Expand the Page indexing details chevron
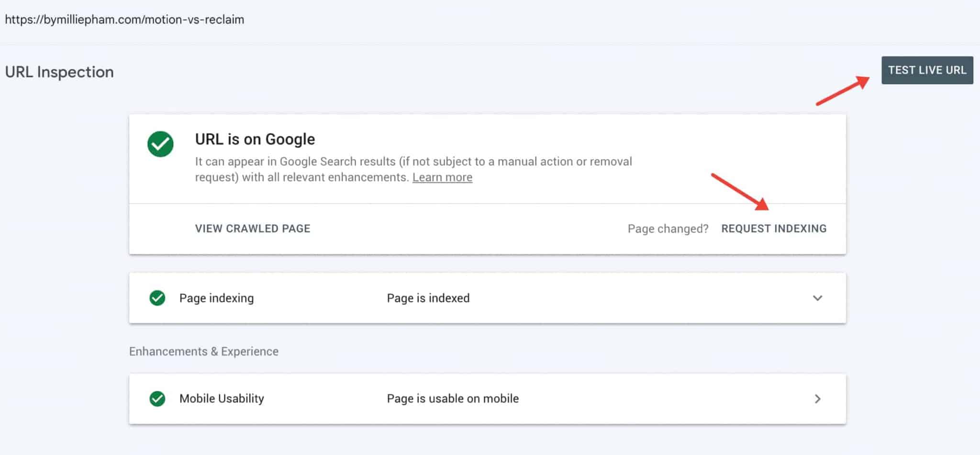 point(817,298)
